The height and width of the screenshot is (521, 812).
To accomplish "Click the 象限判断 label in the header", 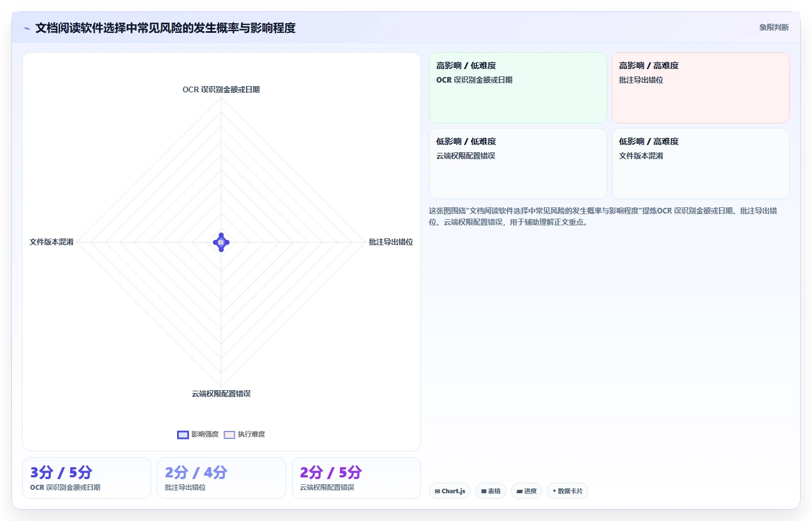I will click(774, 27).
